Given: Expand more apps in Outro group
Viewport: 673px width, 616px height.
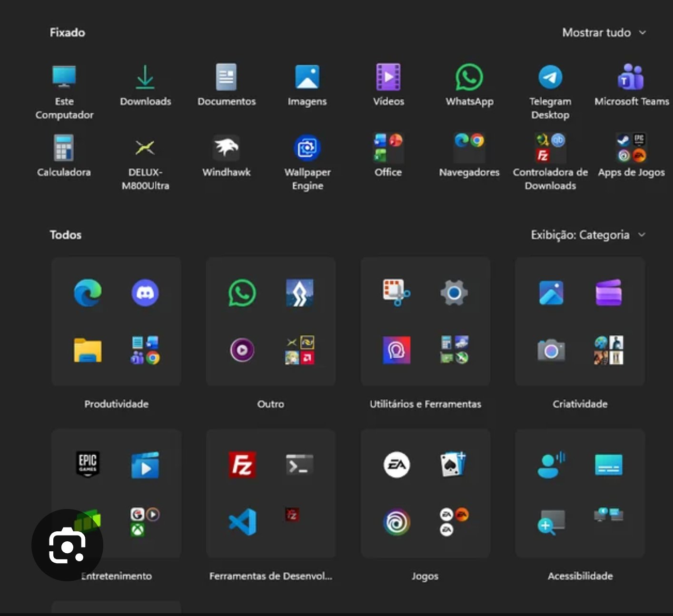Looking at the screenshot, I should pyautogui.click(x=299, y=351).
